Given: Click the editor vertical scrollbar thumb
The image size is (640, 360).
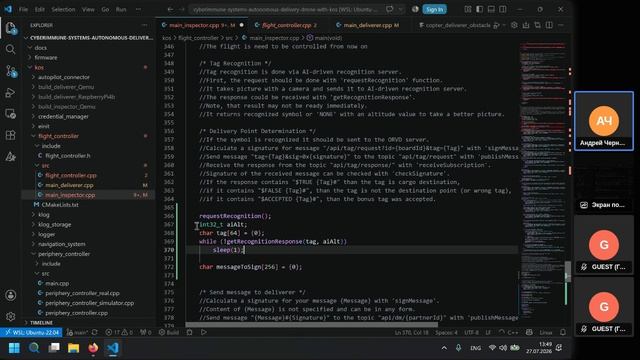Looking at the screenshot, I should (568, 271).
